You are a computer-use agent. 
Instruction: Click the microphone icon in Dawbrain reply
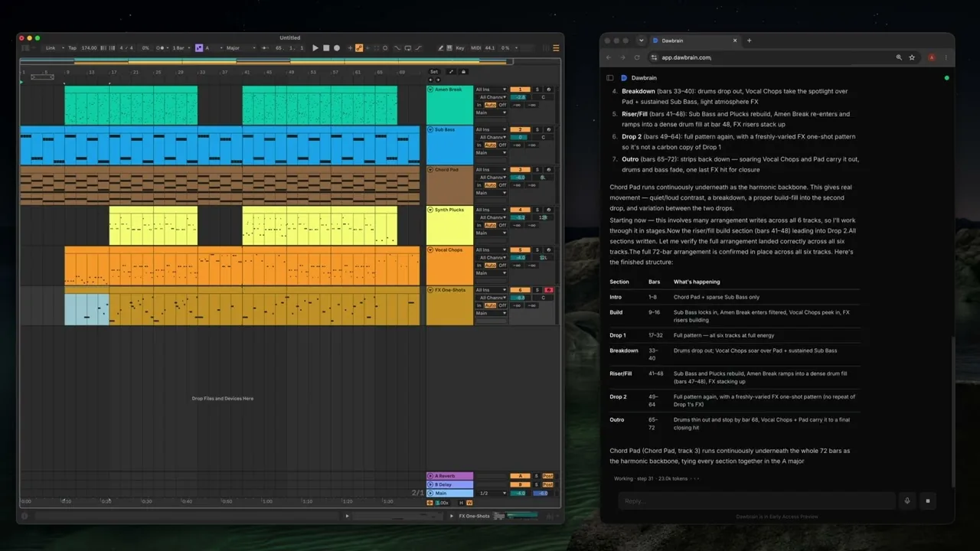click(907, 501)
